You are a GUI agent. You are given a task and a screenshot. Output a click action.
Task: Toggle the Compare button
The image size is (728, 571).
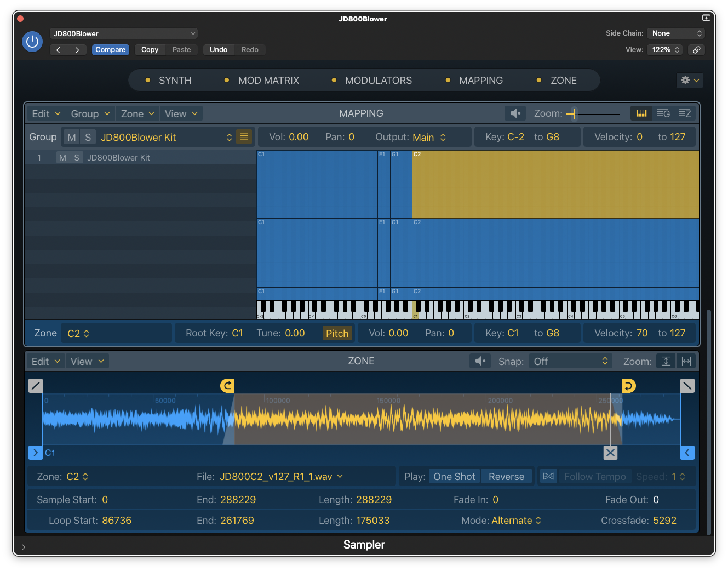click(x=111, y=50)
